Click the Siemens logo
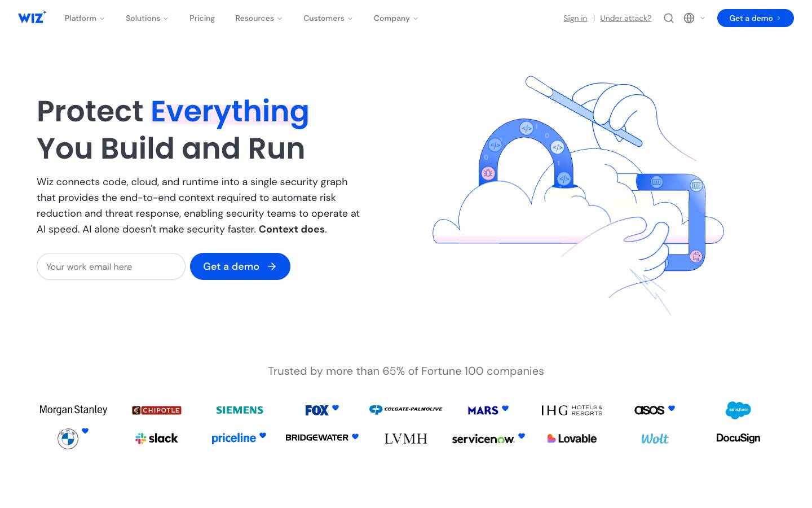Screen dimensions: 812x508 [240, 410]
